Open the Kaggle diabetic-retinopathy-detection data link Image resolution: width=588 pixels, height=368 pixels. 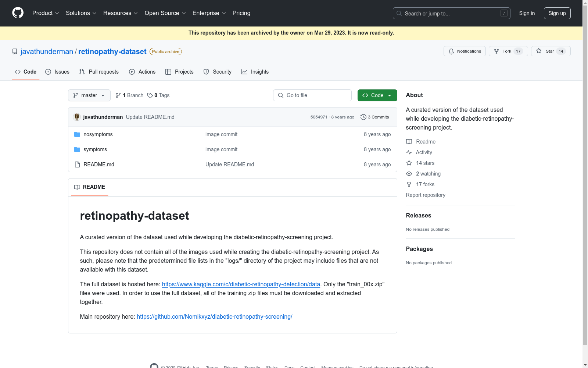pyautogui.click(x=241, y=284)
